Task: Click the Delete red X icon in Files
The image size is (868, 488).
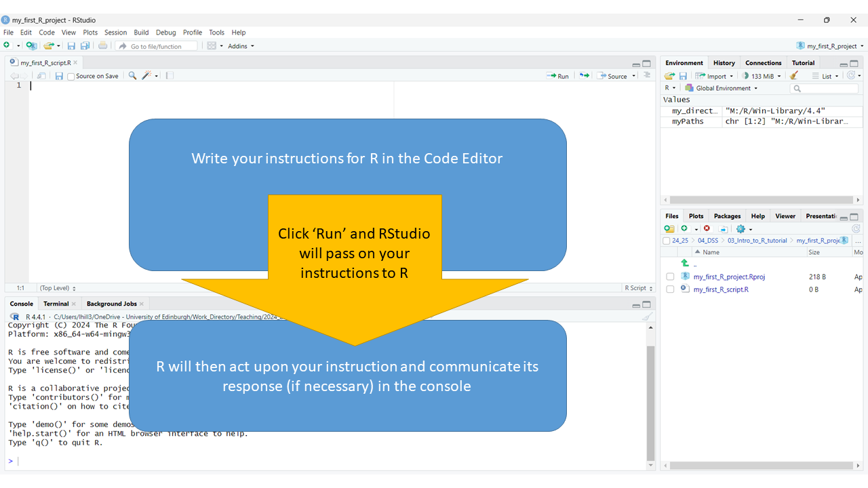Action: click(x=707, y=229)
